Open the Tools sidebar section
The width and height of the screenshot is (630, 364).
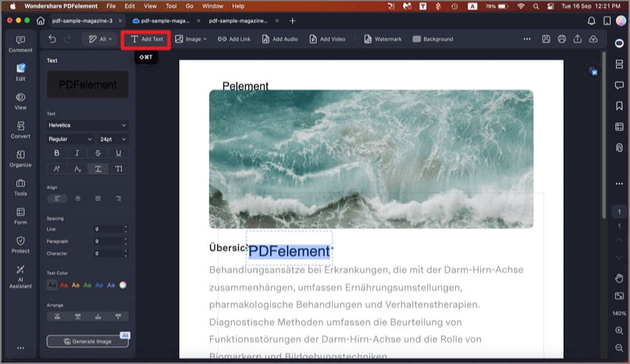tap(21, 187)
